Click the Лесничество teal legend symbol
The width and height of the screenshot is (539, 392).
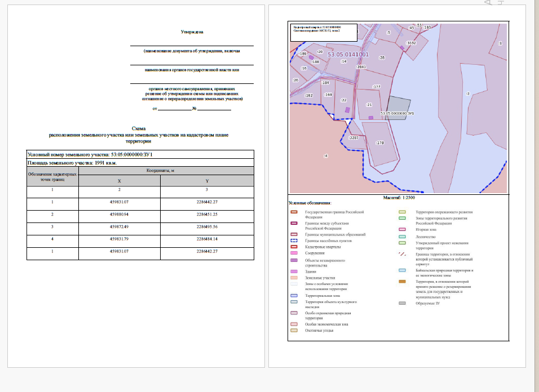point(402,237)
